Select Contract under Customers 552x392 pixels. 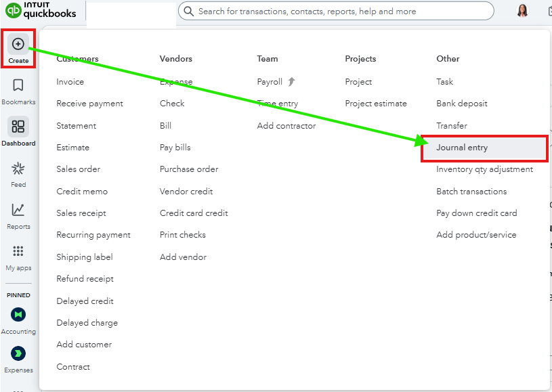pyautogui.click(x=73, y=367)
